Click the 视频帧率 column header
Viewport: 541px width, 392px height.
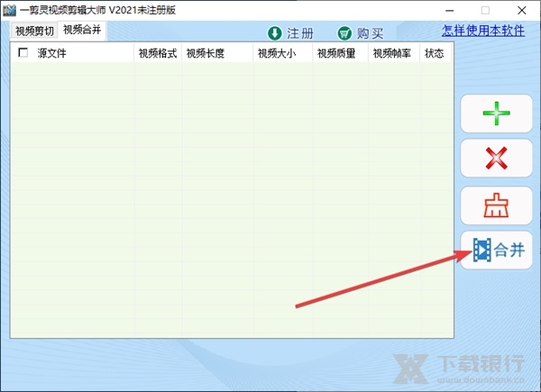pos(394,53)
